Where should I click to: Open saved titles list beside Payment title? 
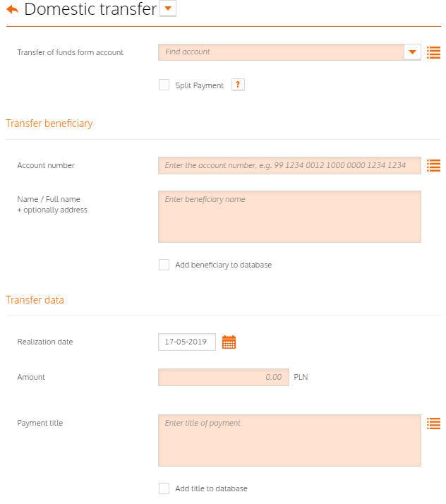(433, 424)
